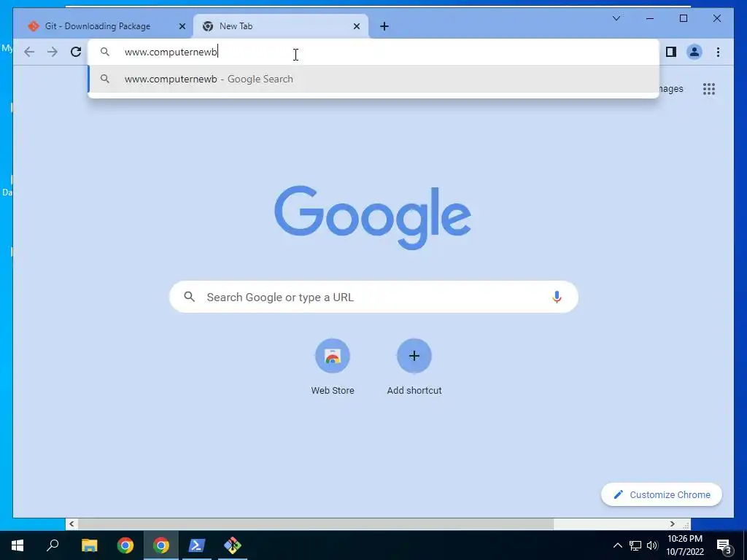Add a new shortcut tile
Screen dimensions: 747x560
click(x=414, y=367)
